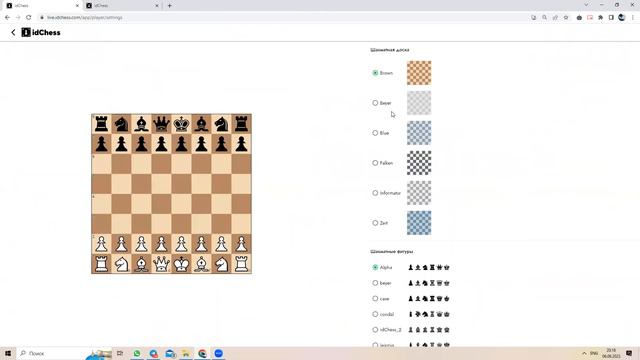640x360 pixels.
Task: Click the white king on the board
Action: pyautogui.click(x=181, y=264)
